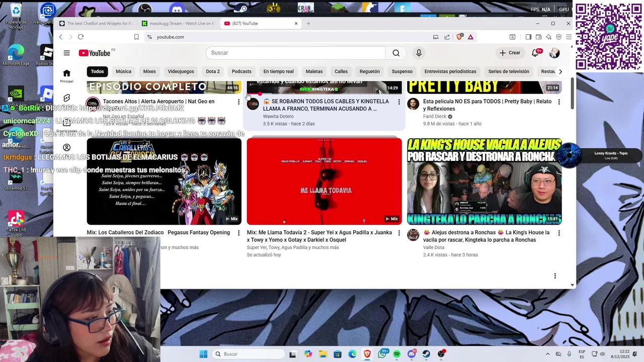Open Brave Rewards triangle icon

coord(470,37)
